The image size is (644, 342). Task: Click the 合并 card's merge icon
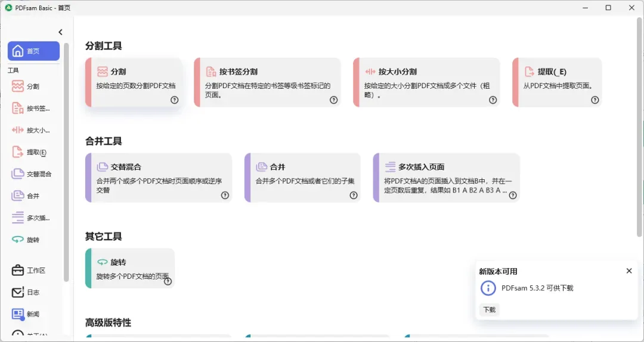tap(262, 167)
